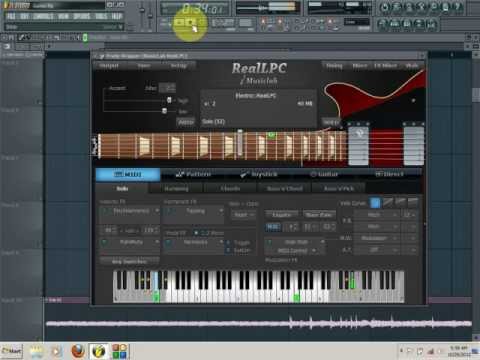Open the pitch bend range 12 dropdown
The image size is (480, 360).
[409, 215]
